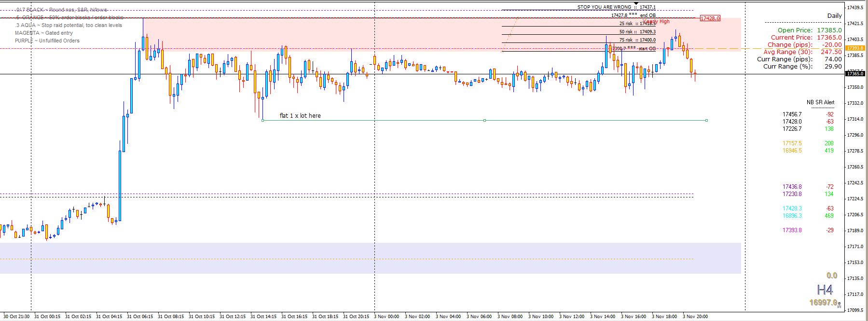Click the 'Change (pips): -20.00' line

(x=805, y=44)
